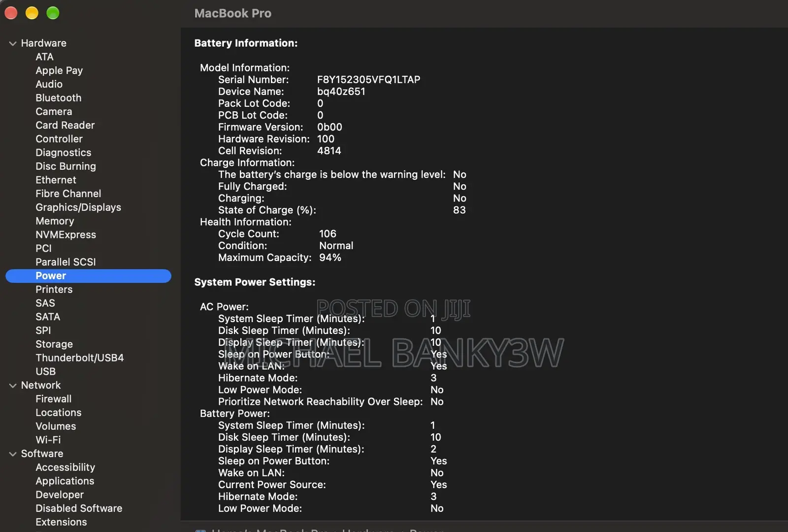Open Thunderbolt/USB4 entry
788x532 pixels.
[x=80, y=358]
